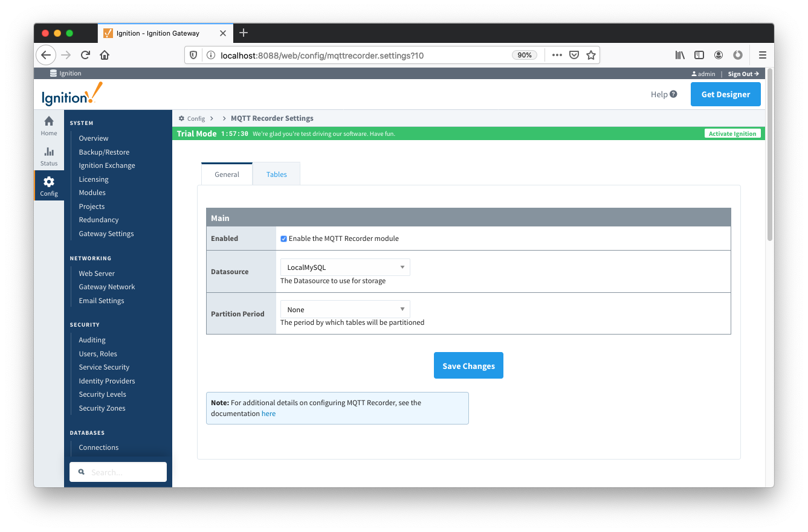
Task: Open Auditing under Security
Action: point(92,340)
